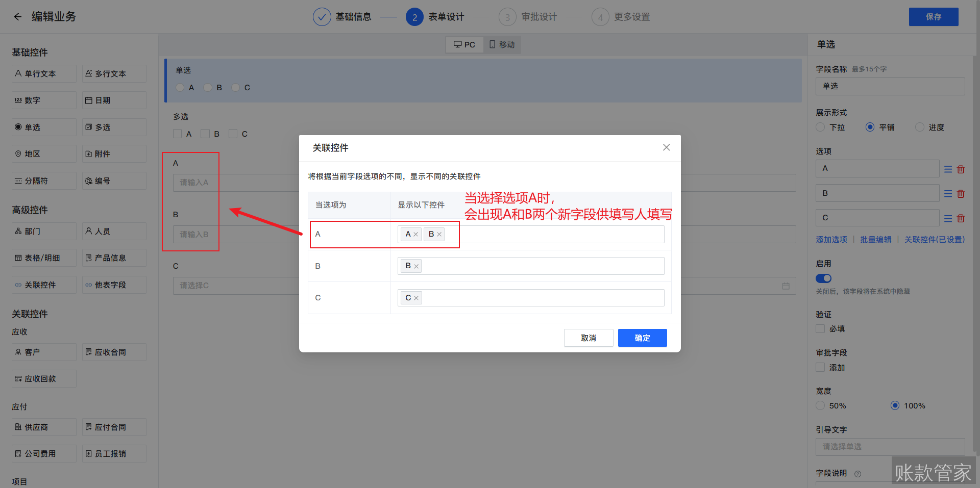Delete option A using the trash icon
Image resolution: width=980 pixels, height=488 pixels.
point(961,169)
